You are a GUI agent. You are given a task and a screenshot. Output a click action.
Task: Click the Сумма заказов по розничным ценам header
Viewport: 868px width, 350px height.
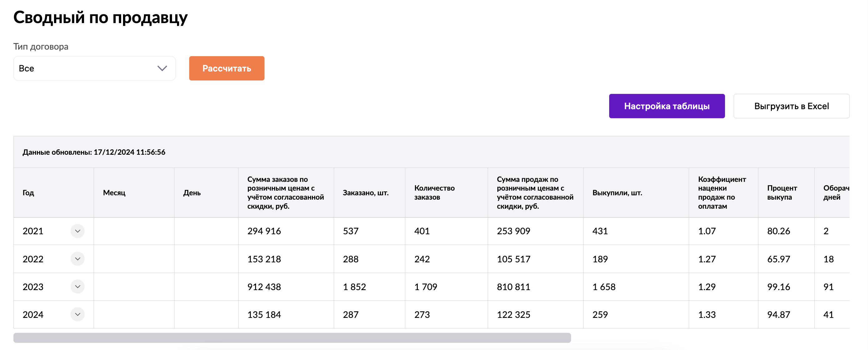[x=286, y=192]
